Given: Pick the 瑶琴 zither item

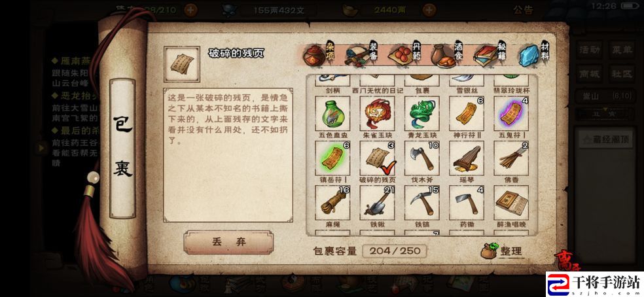Looking at the screenshot, I should point(467,158).
